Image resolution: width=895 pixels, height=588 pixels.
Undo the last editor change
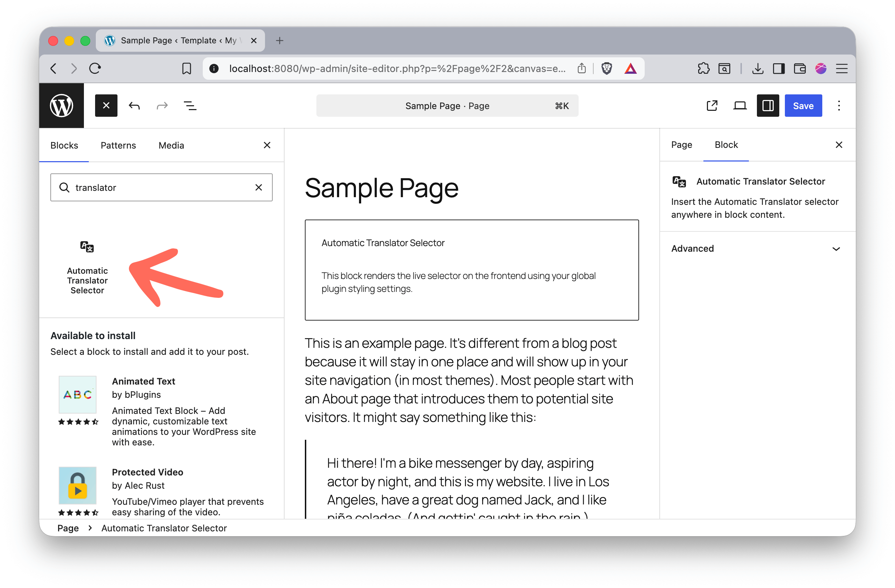coord(134,106)
